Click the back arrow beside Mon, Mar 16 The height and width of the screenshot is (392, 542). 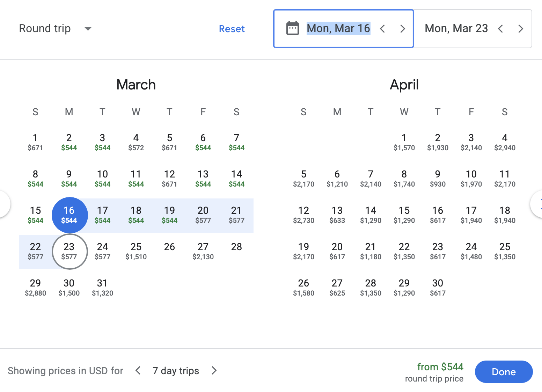[x=382, y=29]
